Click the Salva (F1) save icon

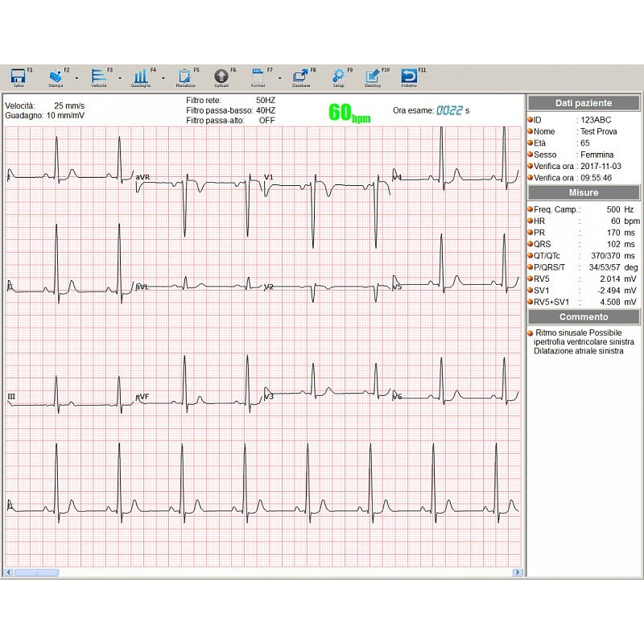[x=18, y=74]
